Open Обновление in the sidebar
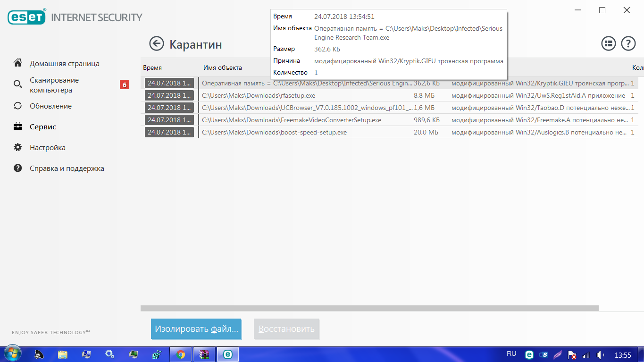 pos(50,106)
